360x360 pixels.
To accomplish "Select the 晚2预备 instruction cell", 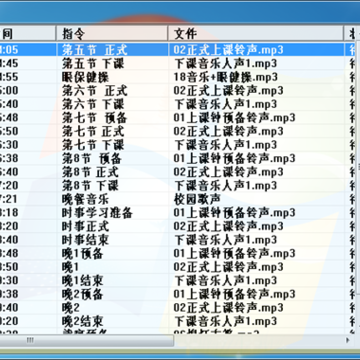I will [x=82, y=294].
